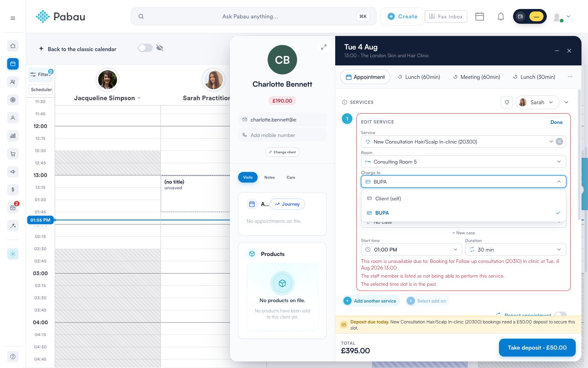588x368 pixels.
Task: Open the shopping cart icon in the sidebar
Action: click(x=13, y=154)
